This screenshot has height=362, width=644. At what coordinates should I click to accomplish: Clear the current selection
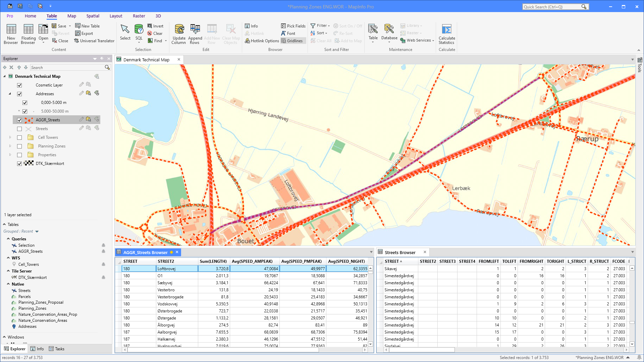pos(155,34)
